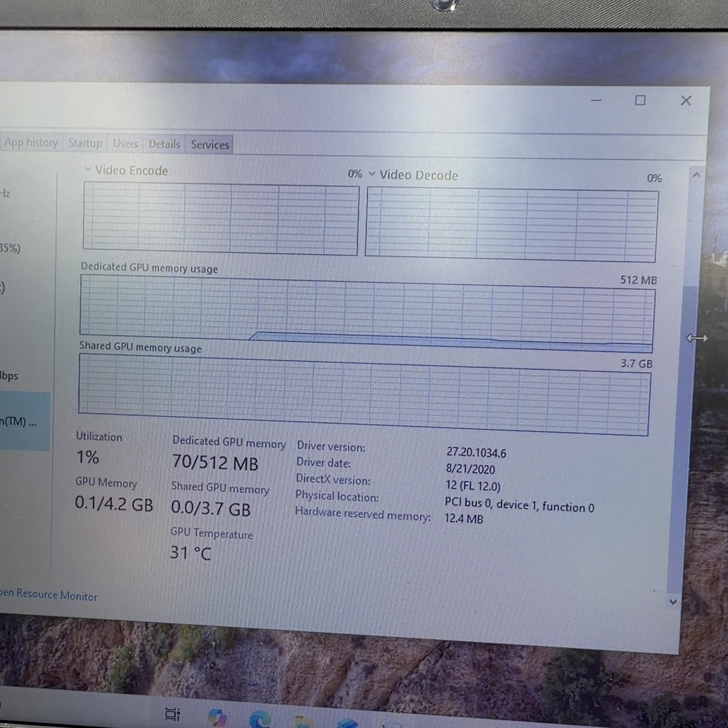Click the Shared GPU memory usage graph
The width and height of the screenshot is (728, 728).
pos(364,394)
